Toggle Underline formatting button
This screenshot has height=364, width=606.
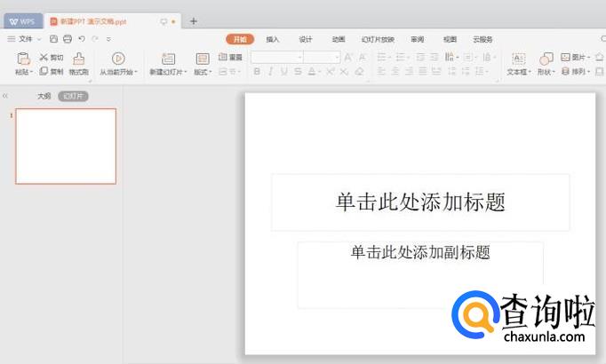[284, 72]
